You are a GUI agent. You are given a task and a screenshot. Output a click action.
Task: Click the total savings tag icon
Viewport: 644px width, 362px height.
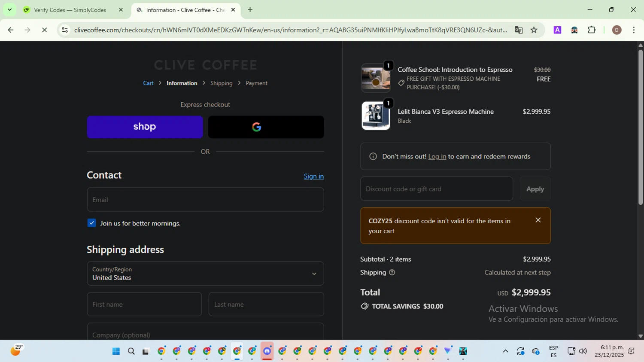click(365, 306)
